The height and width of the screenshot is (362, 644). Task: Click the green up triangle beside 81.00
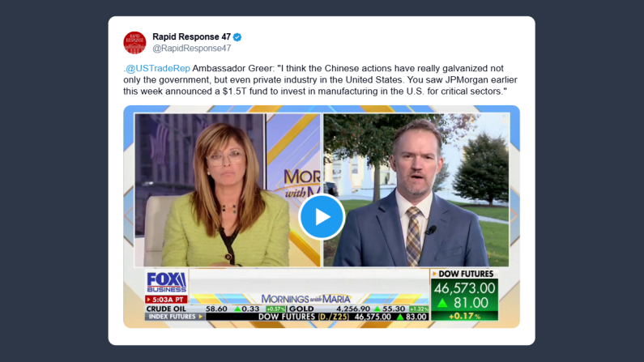pos(442,304)
